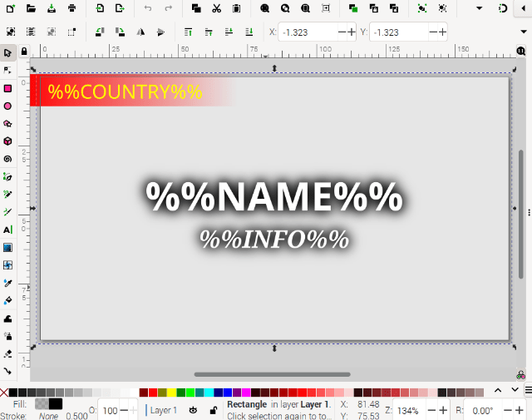
Task: Cut selection with scissors icon
Action: [x=216, y=8]
